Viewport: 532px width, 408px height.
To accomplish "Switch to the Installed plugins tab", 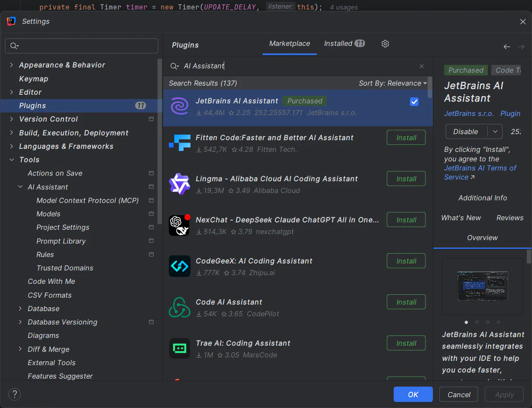I will pyautogui.click(x=339, y=44).
